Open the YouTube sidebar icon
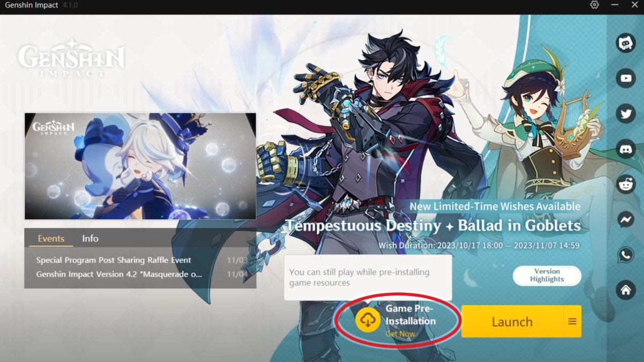 click(x=626, y=78)
